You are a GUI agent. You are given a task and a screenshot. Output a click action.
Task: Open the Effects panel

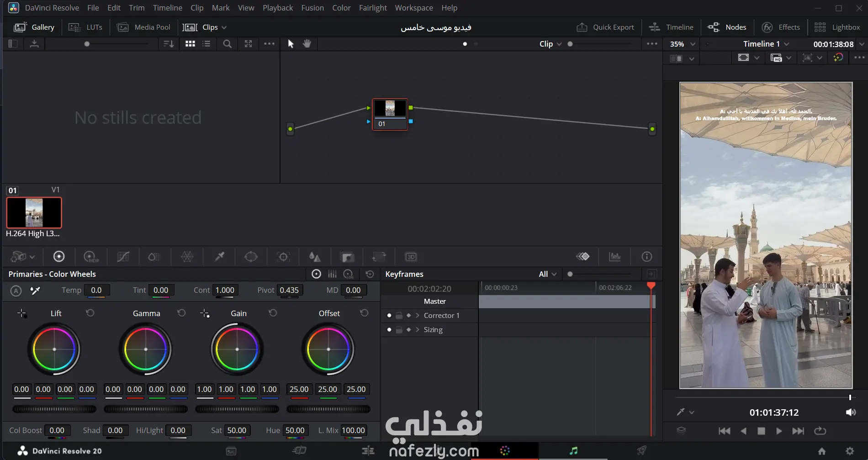tap(781, 27)
